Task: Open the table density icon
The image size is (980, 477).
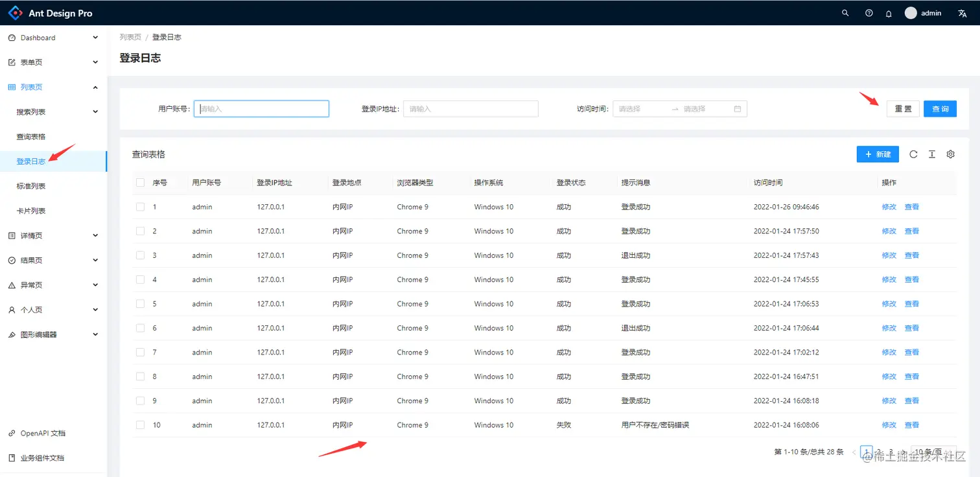Action: point(932,154)
